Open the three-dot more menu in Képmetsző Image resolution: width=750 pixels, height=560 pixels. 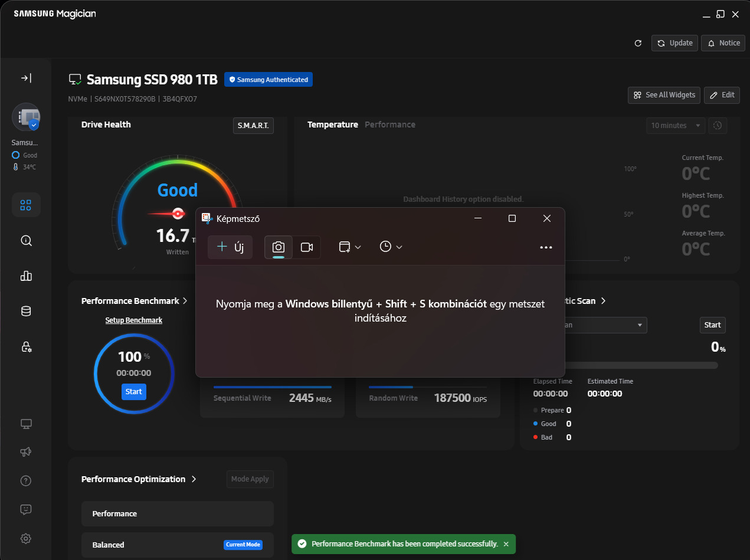click(546, 248)
